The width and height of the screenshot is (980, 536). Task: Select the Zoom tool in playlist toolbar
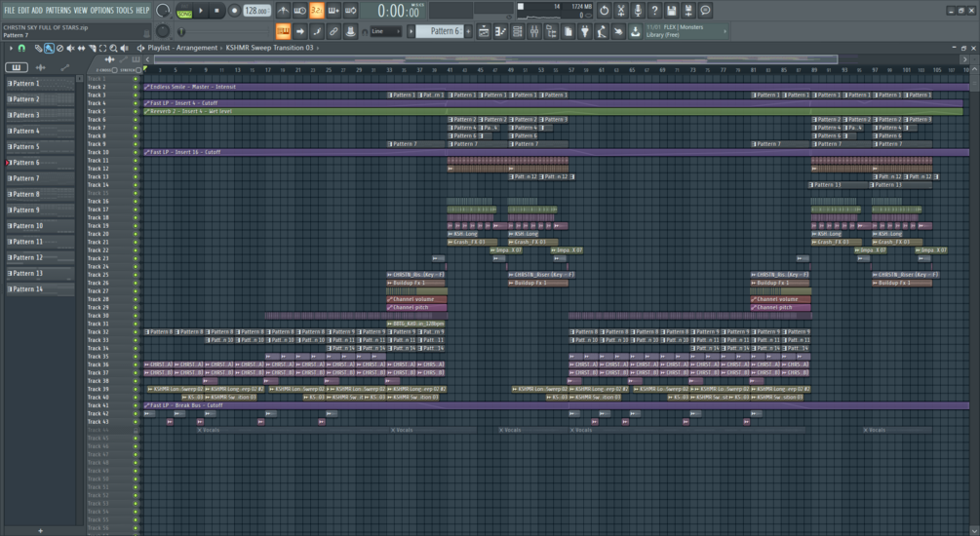point(114,48)
